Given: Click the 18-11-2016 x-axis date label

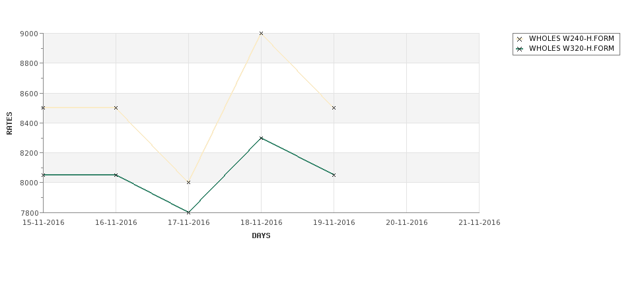Looking at the screenshot, I should tap(261, 223).
